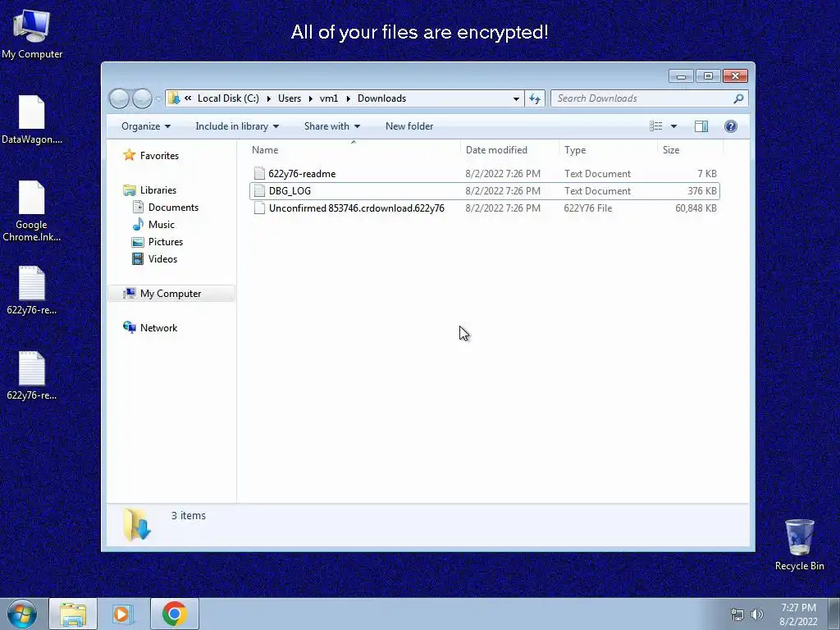This screenshot has width=840, height=630.
Task: Expand the vm1 breadcrumb arrow
Action: pyautogui.click(x=348, y=98)
